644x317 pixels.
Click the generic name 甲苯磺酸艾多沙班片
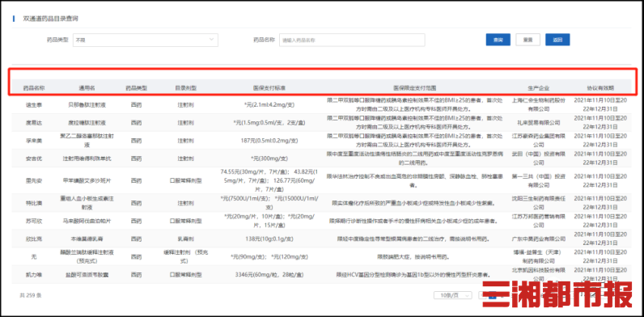click(x=87, y=180)
